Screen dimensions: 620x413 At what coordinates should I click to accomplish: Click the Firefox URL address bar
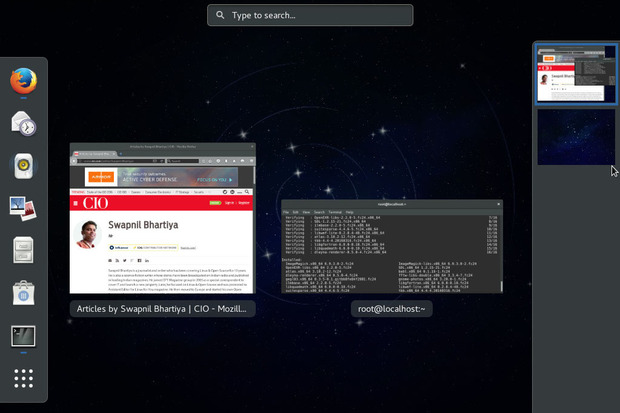(x=121, y=161)
